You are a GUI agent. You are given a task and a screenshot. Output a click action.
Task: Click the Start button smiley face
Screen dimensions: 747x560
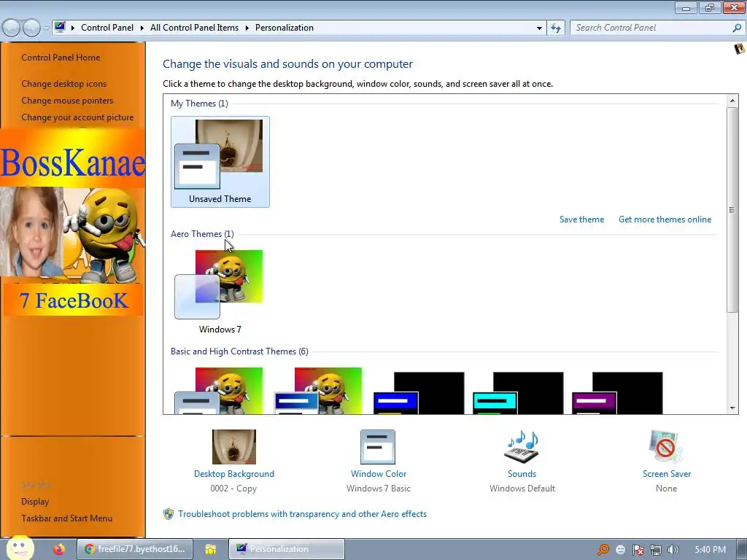point(20,548)
